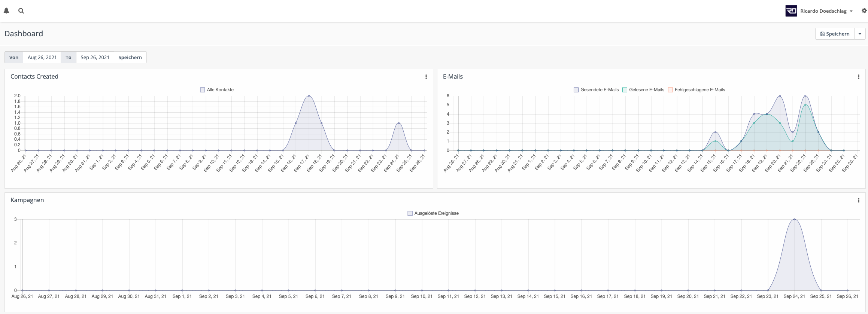Open E-Mails widget options menu
The width and height of the screenshot is (868, 314).
859,77
